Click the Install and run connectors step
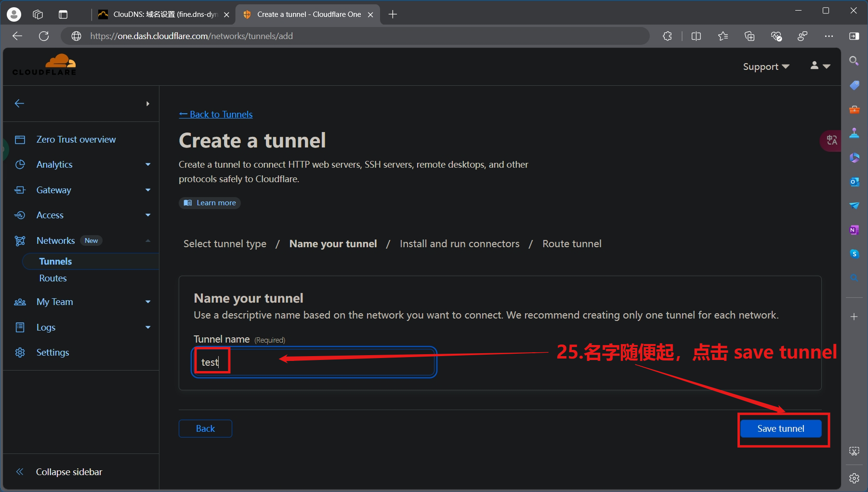The image size is (868, 492). [460, 244]
